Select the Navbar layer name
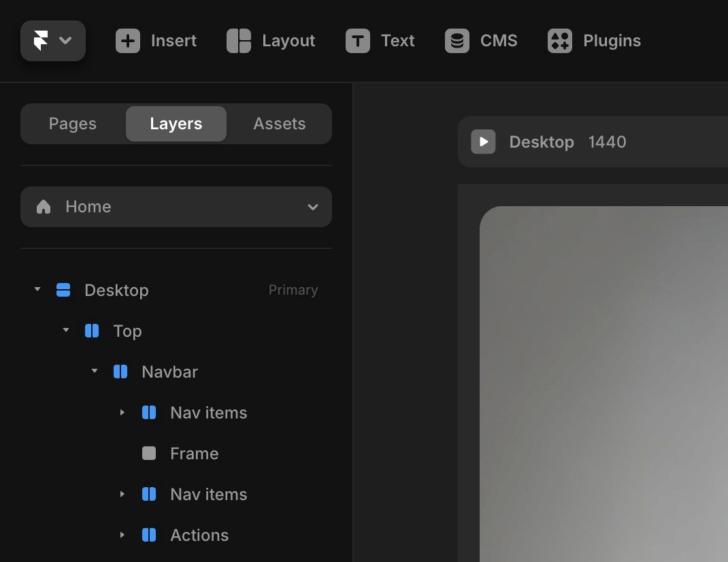This screenshot has height=562, width=728. 170,371
